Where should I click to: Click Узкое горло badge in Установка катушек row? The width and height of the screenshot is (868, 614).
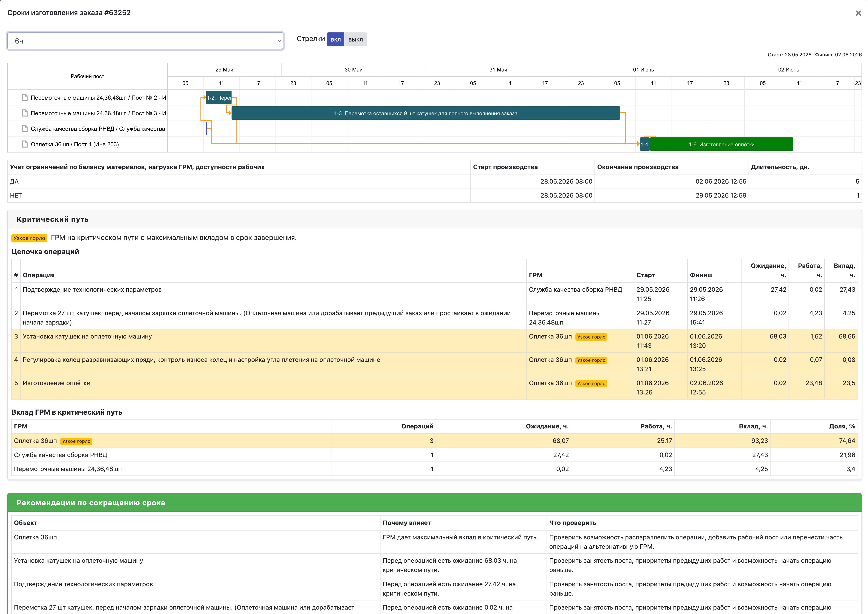click(x=591, y=337)
